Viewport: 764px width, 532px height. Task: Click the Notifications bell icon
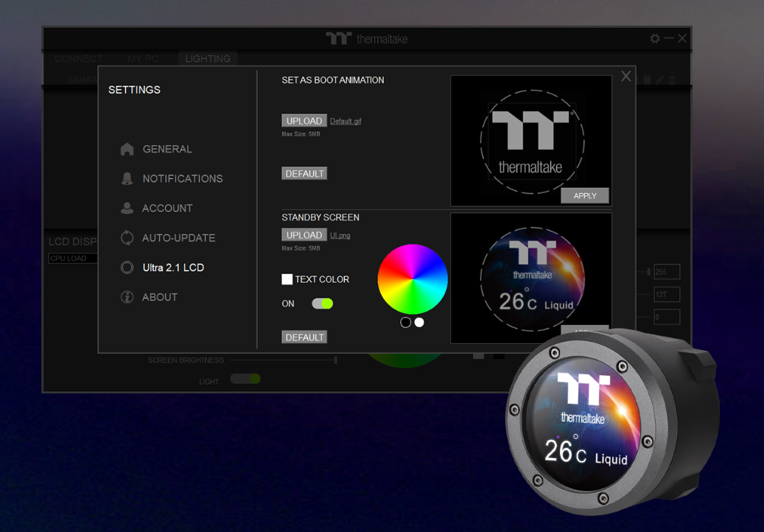pos(127,179)
